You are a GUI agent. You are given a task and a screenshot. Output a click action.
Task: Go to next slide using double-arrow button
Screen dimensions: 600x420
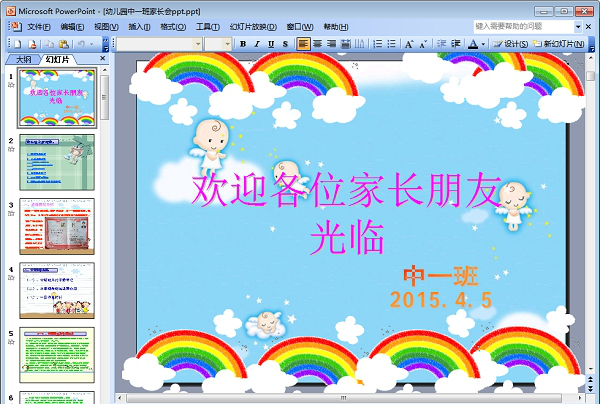point(590,389)
